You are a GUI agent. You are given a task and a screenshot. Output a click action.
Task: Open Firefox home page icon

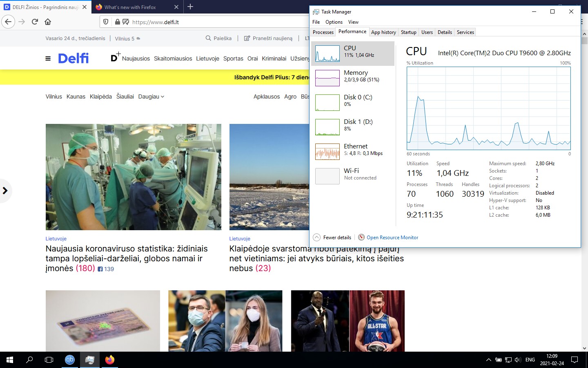[x=48, y=22]
